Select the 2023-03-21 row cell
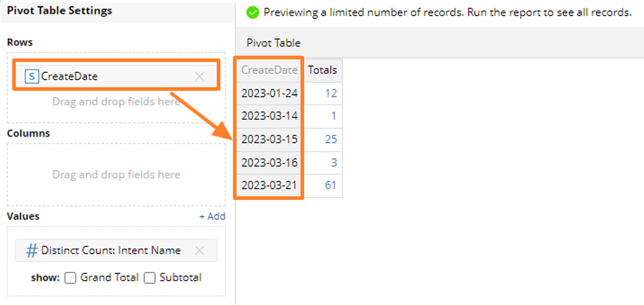 [x=269, y=186]
